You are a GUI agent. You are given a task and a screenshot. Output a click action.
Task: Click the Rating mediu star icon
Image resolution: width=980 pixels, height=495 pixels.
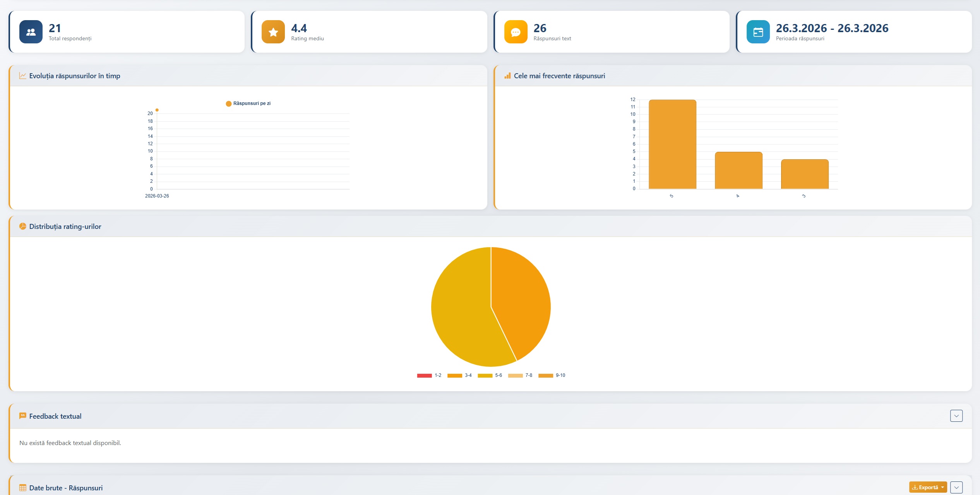(x=273, y=32)
